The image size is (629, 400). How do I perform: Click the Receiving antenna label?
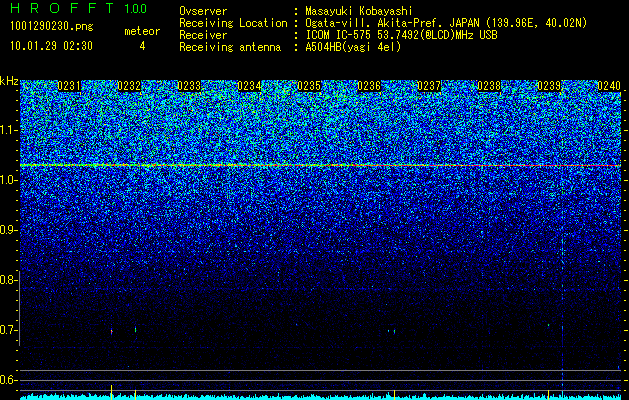click(x=230, y=47)
